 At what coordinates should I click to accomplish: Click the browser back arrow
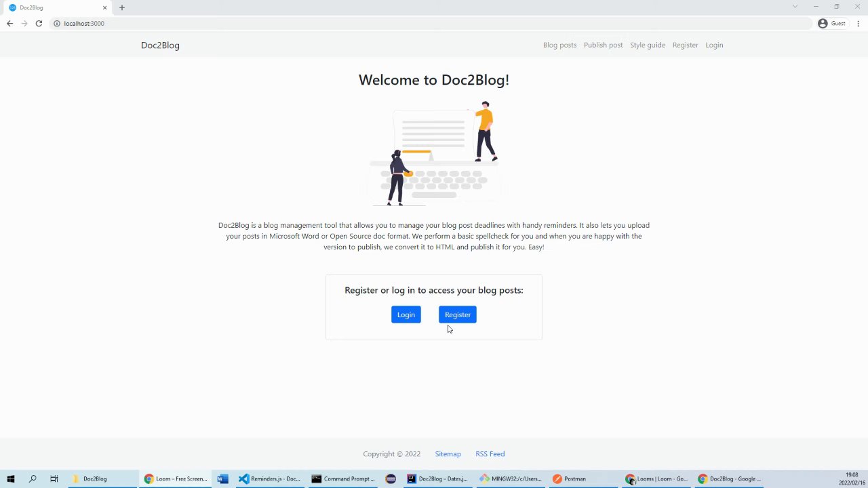coord(9,23)
